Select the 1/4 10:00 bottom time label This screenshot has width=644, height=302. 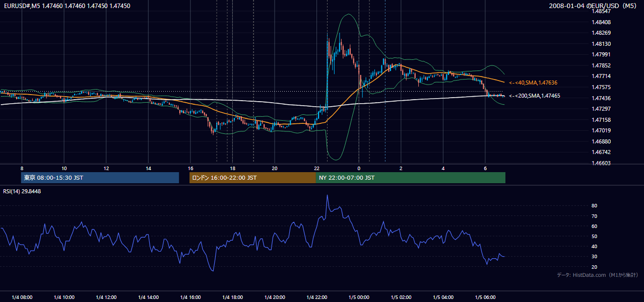click(x=64, y=297)
